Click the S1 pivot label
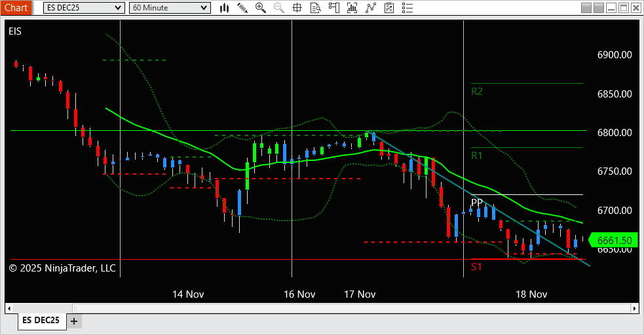644x335 pixels. pos(476,267)
